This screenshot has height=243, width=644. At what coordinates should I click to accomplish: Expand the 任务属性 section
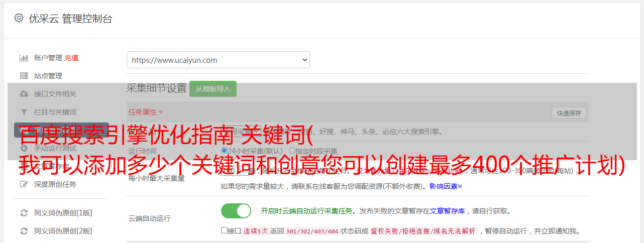146,112
